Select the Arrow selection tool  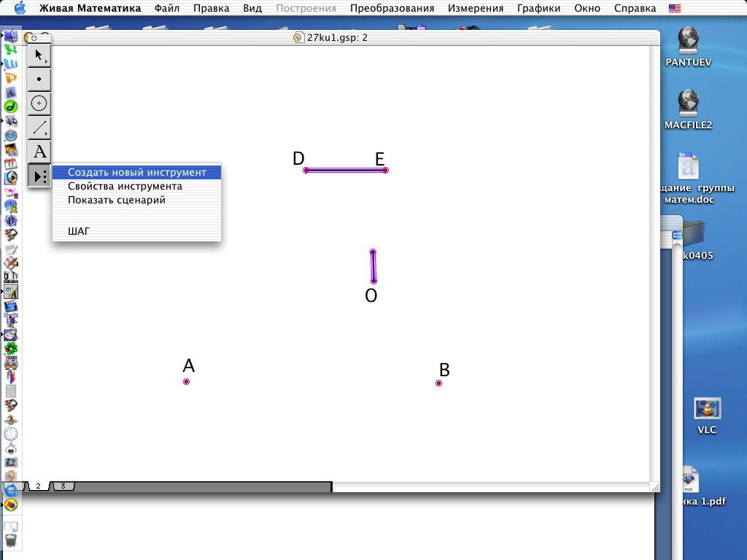(39, 55)
